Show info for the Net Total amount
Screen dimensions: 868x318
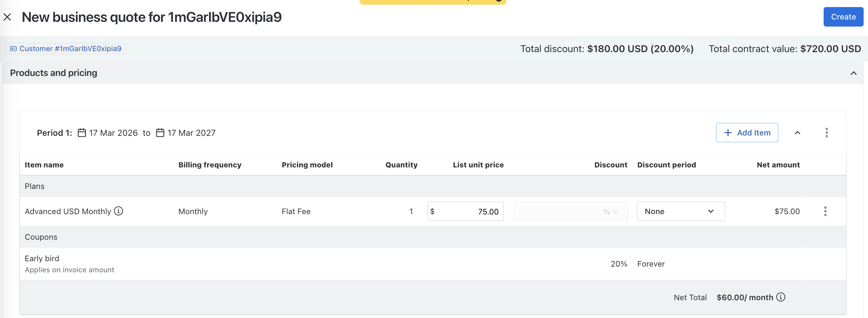click(781, 297)
